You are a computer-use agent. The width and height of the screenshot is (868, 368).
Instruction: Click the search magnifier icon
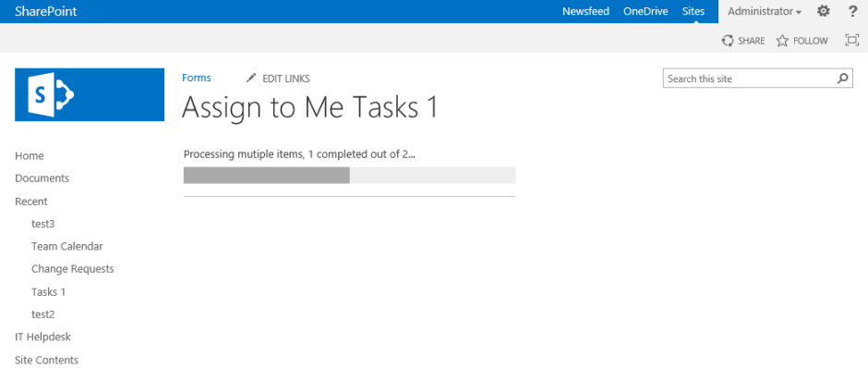click(842, 79)
